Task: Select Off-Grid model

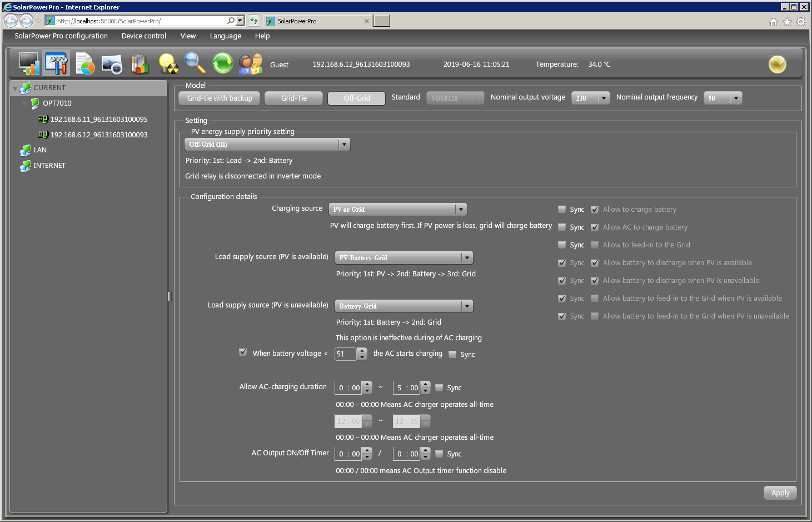Action: (357, 98)
